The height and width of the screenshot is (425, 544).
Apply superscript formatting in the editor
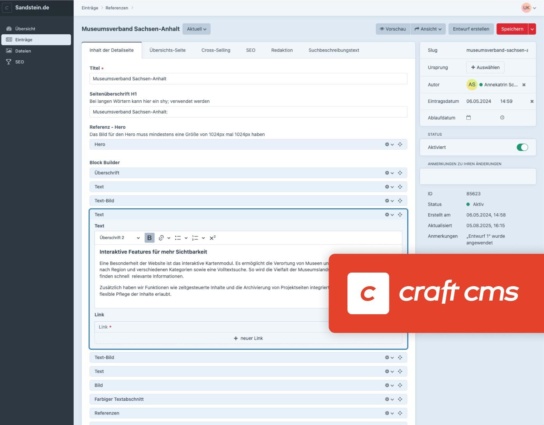tap(212, 238)
